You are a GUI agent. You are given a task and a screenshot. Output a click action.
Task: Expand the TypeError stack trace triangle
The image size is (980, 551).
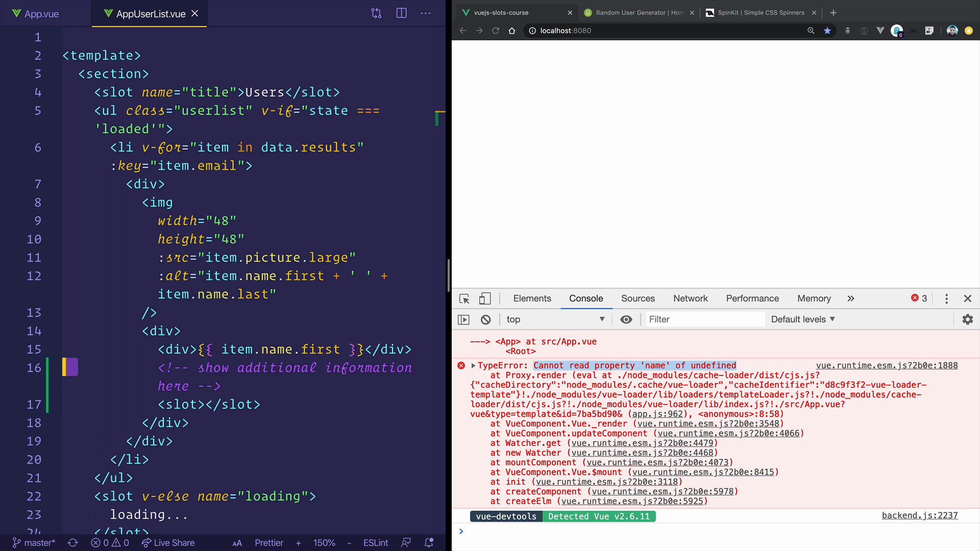click(x=473, y=366)
